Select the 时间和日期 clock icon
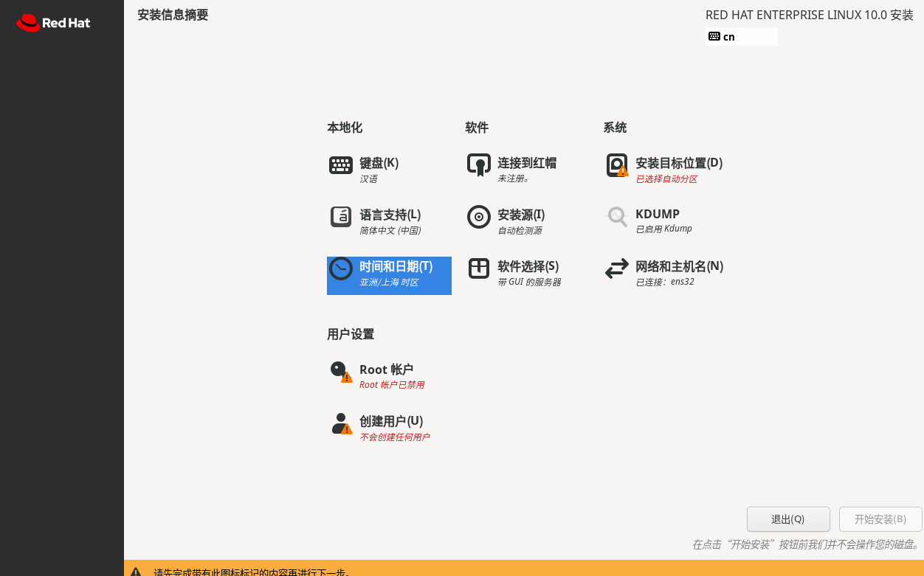Viewport: 924px width, 576px height. pyautogui.click(x=341, y=268)
